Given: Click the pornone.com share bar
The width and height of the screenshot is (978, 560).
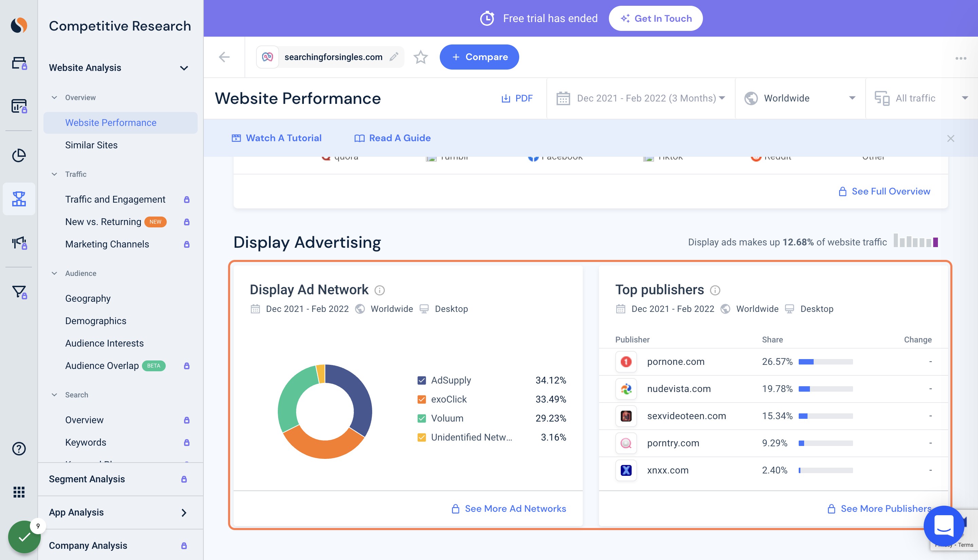Looking at the screenshot, I should 826,362.
